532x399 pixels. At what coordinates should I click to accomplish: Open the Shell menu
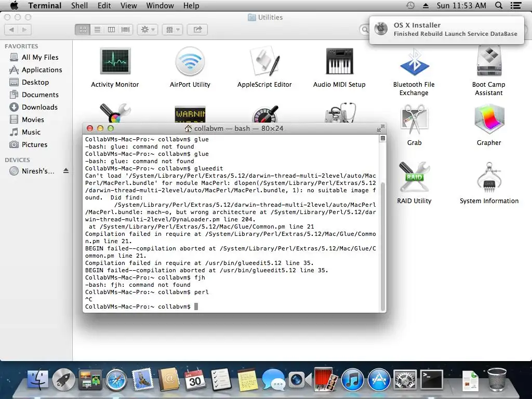coord(79,5)
